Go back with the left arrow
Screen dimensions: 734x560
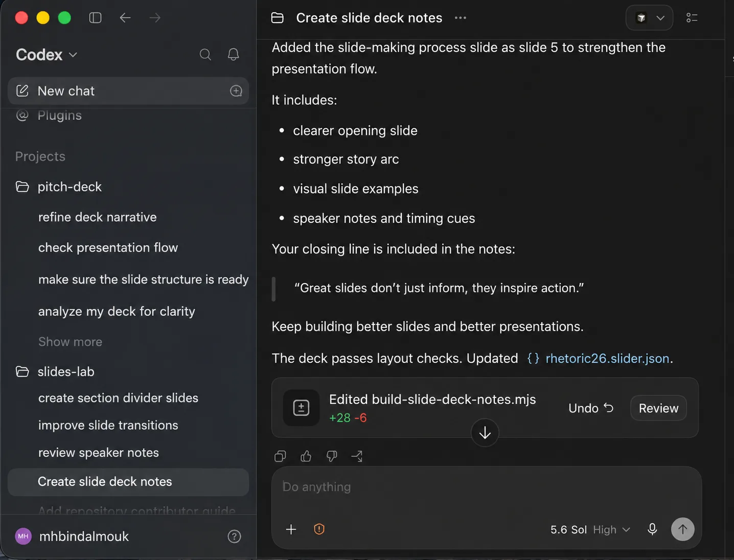coord(125,18)
